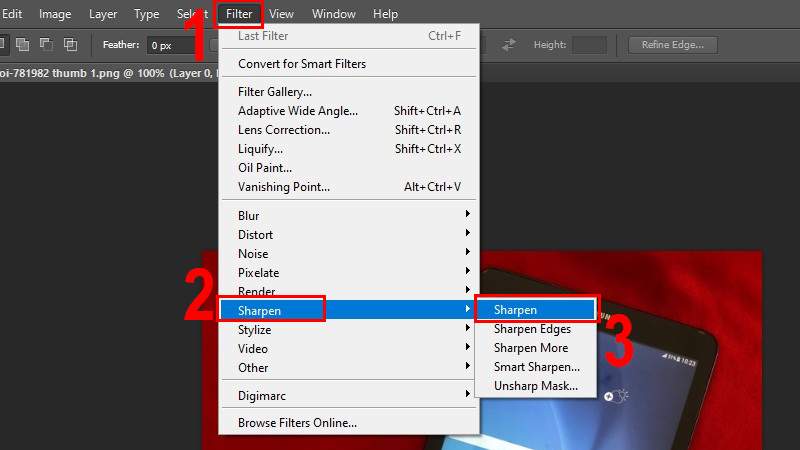Choose the Oil Paint filter
This screenshot has width=800, height=450.
[x=349, y=168]
